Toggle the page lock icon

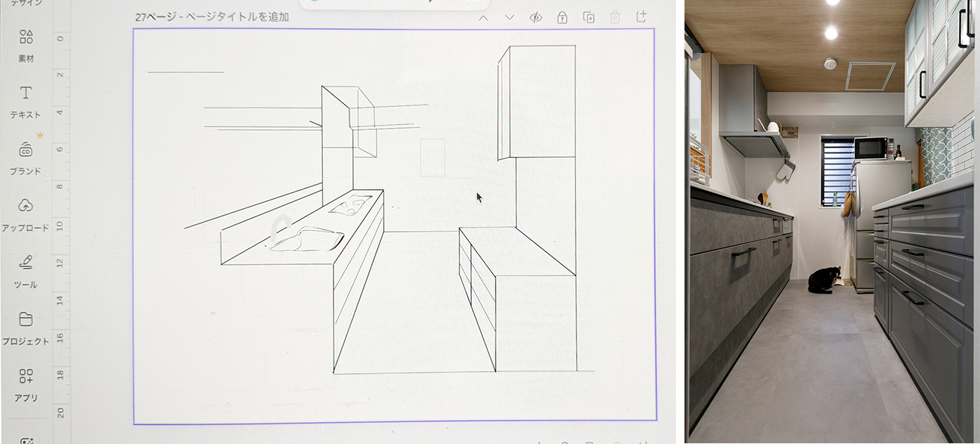[562, 18]
